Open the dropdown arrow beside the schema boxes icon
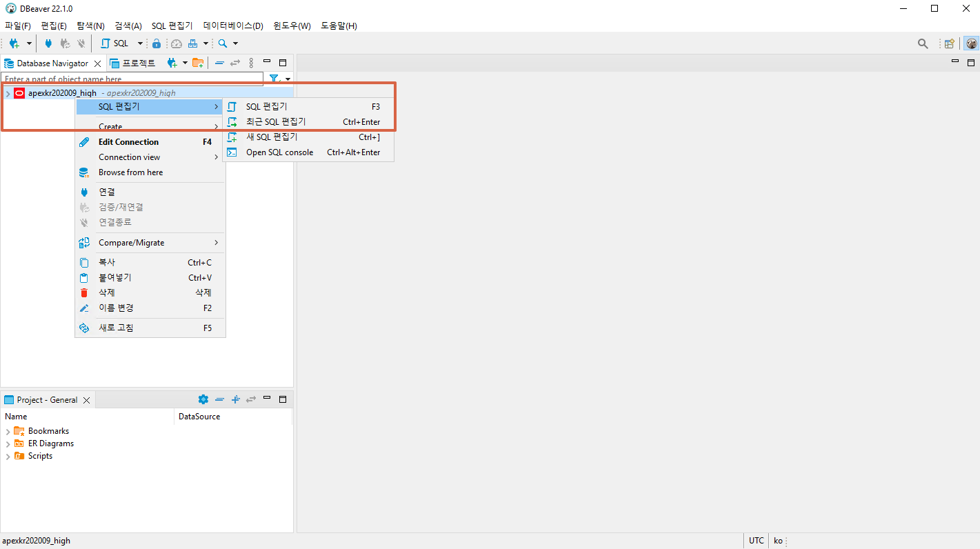Image resolution: width=980 pixels, height=549 pixels. coord(206,43)
